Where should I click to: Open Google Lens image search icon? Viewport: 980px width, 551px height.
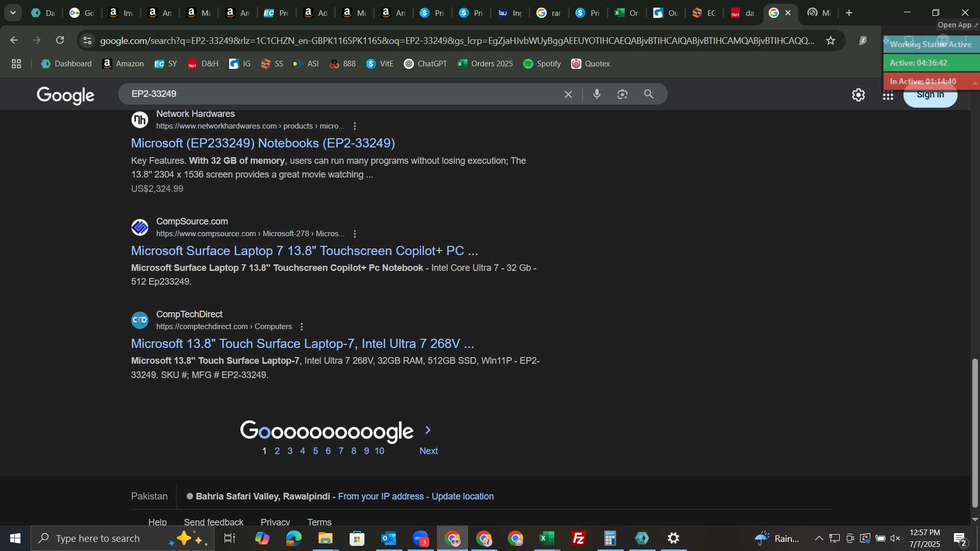pos(622,94)
